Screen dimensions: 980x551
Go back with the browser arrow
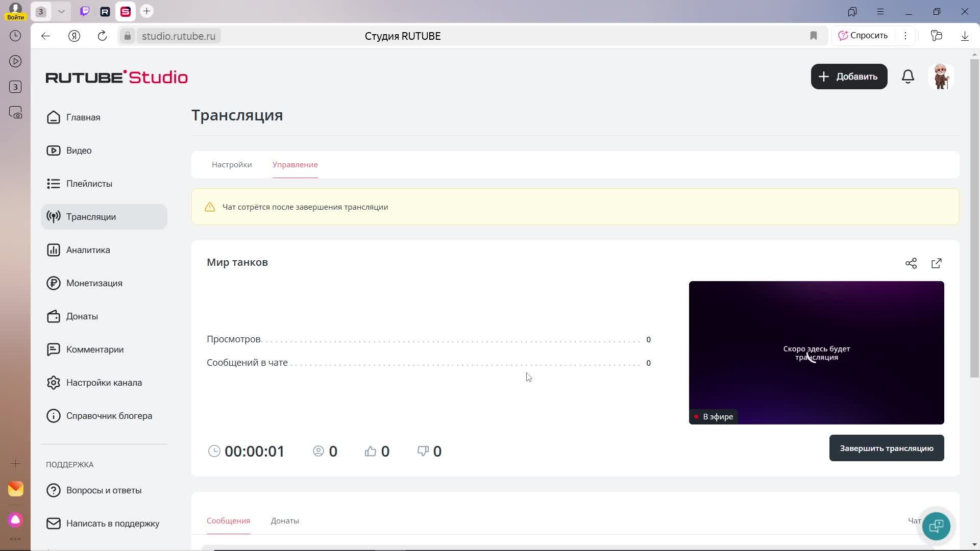(x=46, y=36)
